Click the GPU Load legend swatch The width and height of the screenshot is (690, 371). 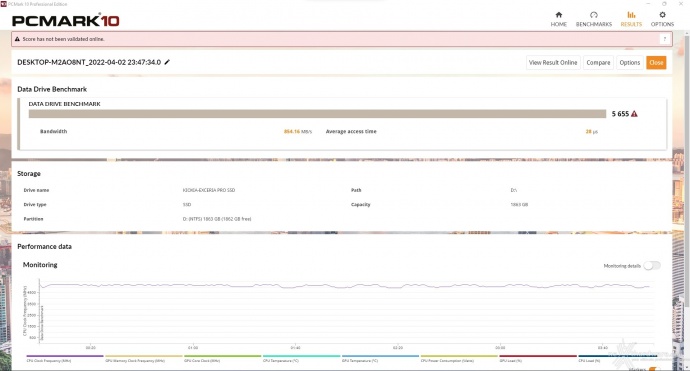tap(538, 356)
